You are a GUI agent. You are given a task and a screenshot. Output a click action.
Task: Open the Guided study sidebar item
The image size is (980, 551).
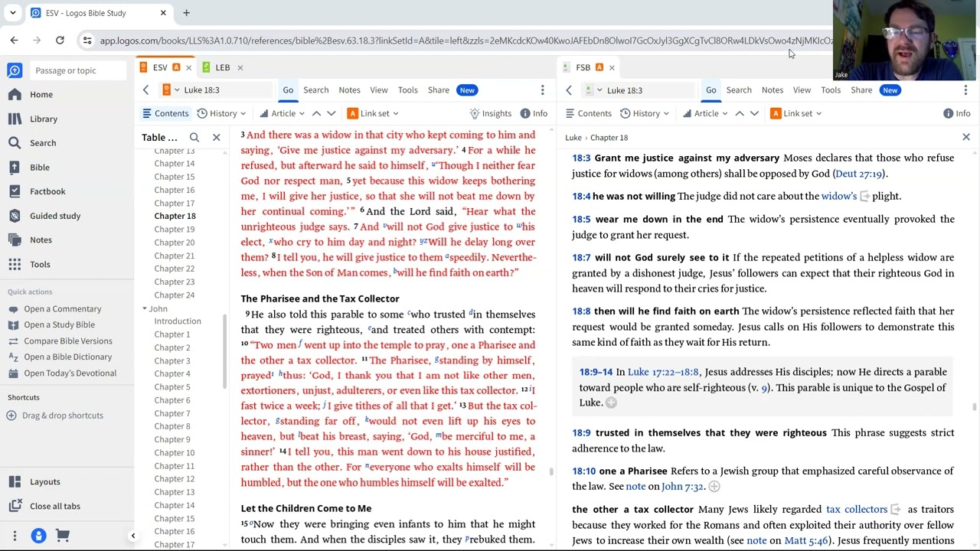pyautogui.click(x=54, y=216)
